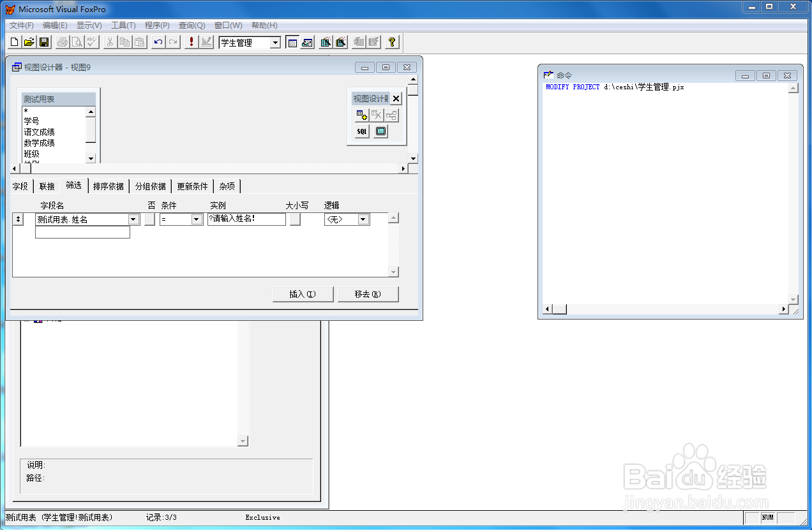Viewport: 812px width, 530px height.
Task: Click the AutoForm wizard icon
Action: 359,43
